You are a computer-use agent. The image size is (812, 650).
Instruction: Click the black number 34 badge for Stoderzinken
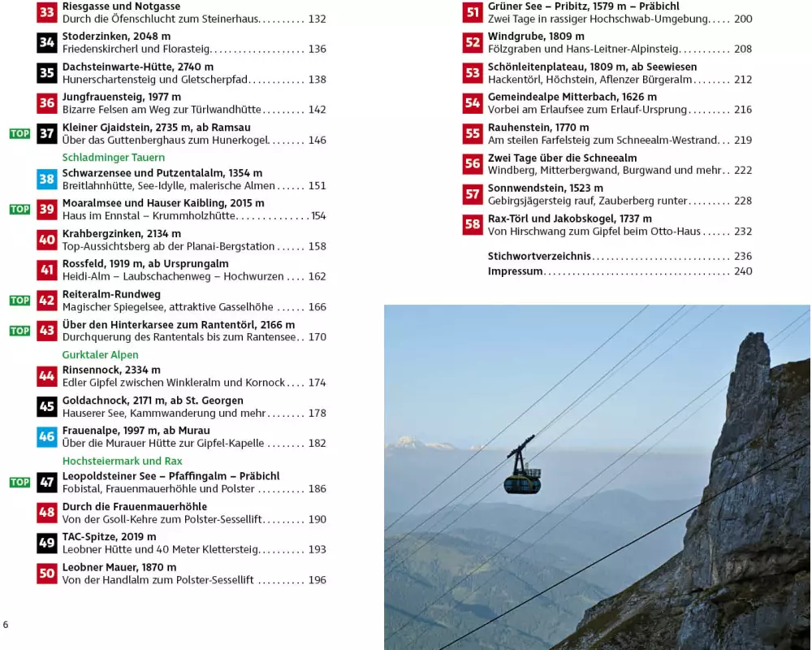(47, 43)
